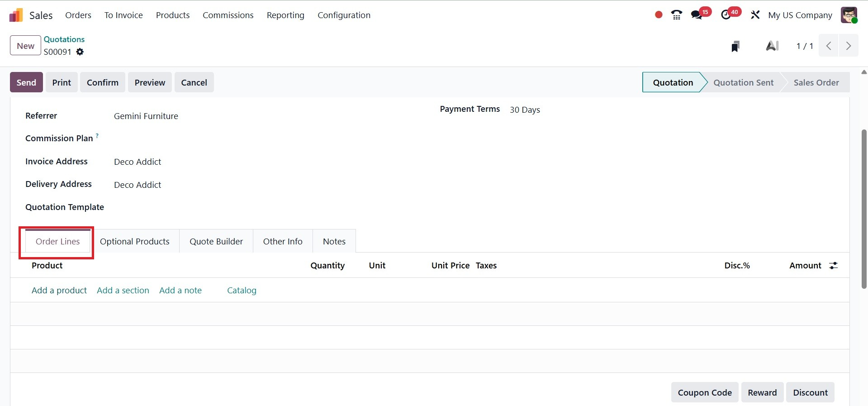Image resolution: width=868 pixels, height=406 pixels.
Task: Switch to the Quote Builder tab
Action: point(216,241)
